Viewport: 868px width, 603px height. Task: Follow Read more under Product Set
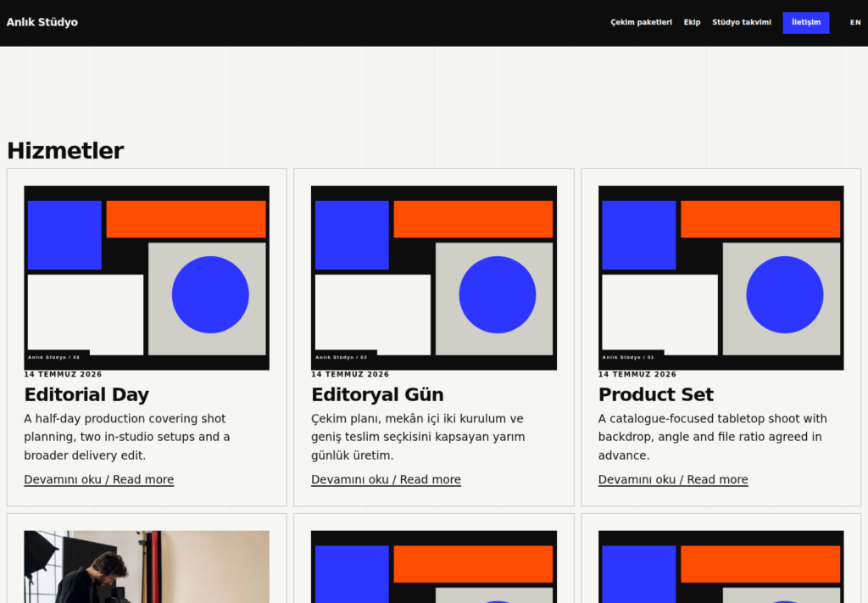(x=673, y=479)
